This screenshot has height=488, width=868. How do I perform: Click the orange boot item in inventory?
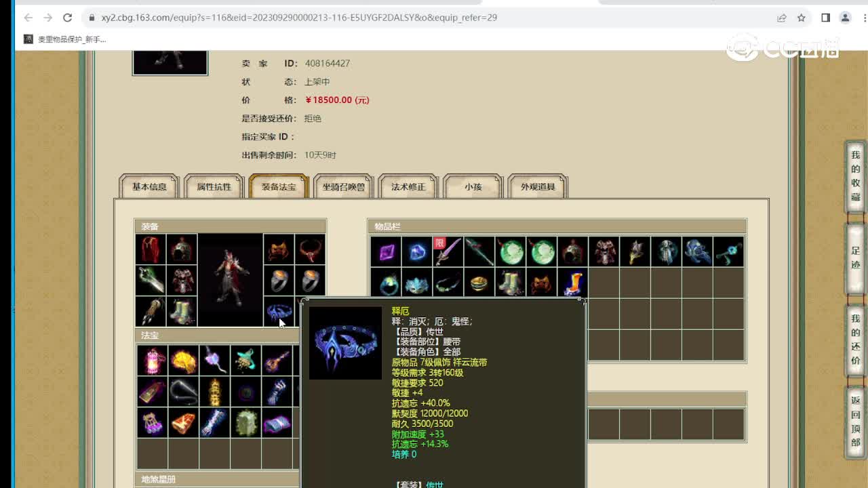pos(573,283)
